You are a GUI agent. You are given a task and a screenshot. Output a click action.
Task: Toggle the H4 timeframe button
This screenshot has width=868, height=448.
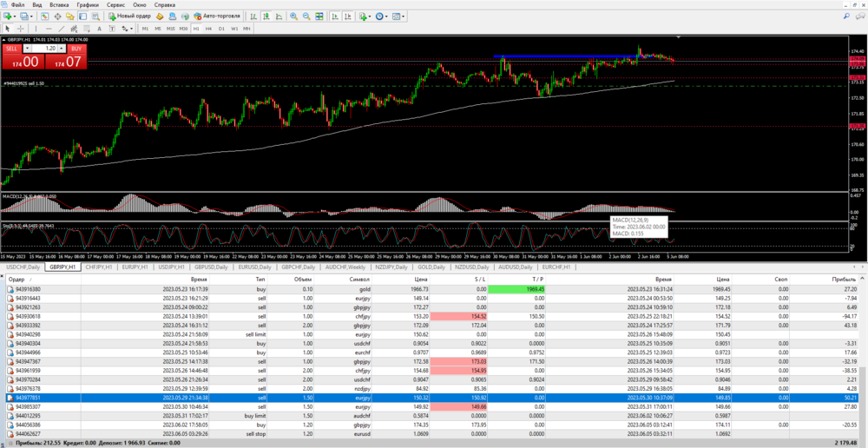pos(208,29)
